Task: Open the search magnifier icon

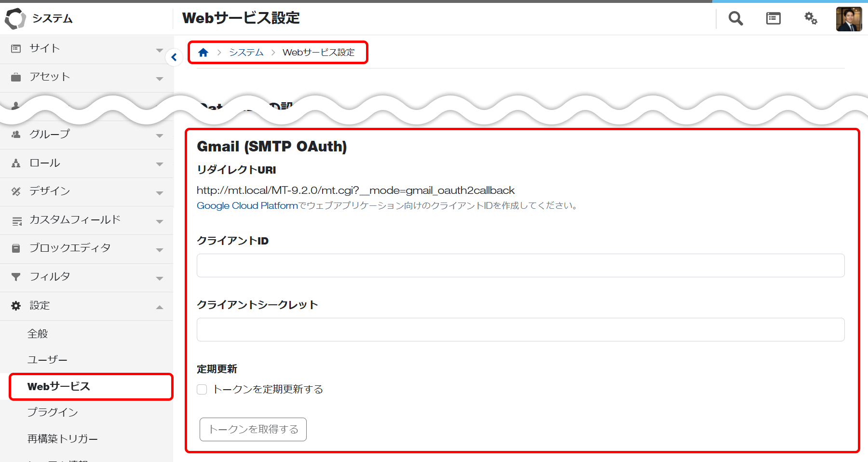Action: 735,18
